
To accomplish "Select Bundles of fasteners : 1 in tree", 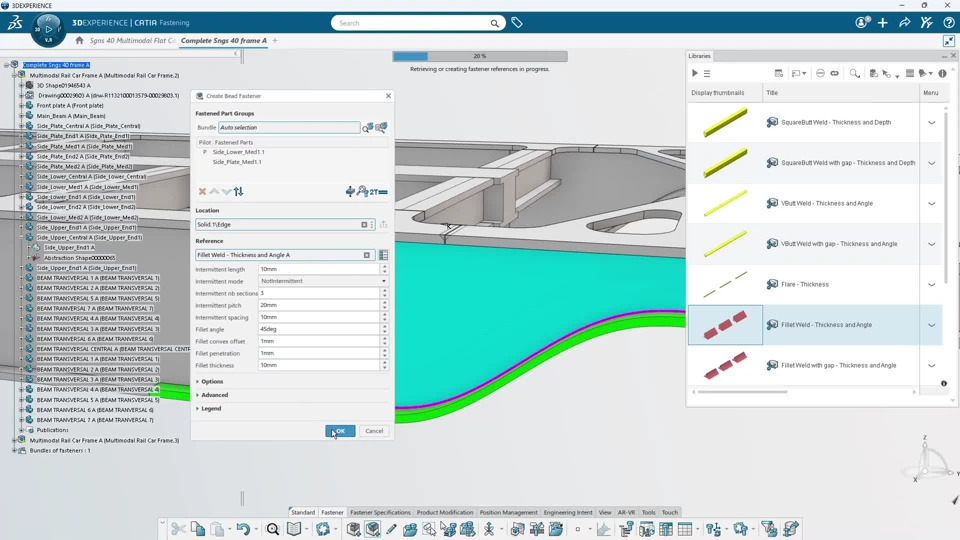I will (60, 451).
